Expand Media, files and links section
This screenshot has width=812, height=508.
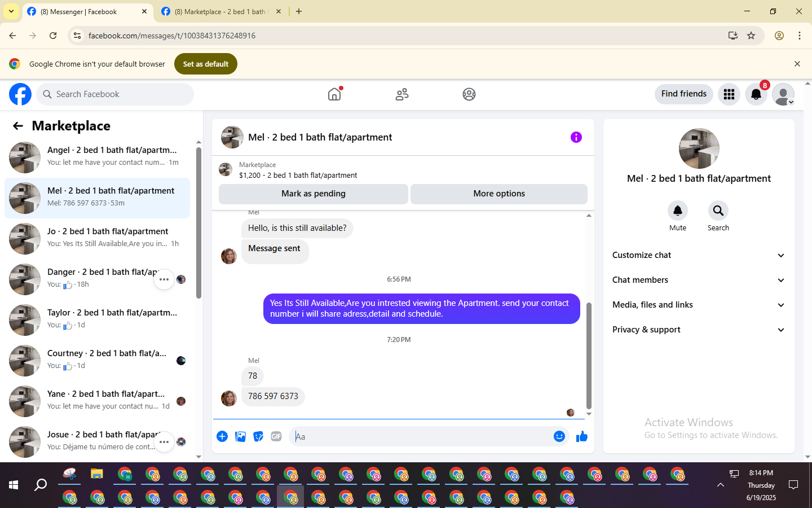pos(699,305)
